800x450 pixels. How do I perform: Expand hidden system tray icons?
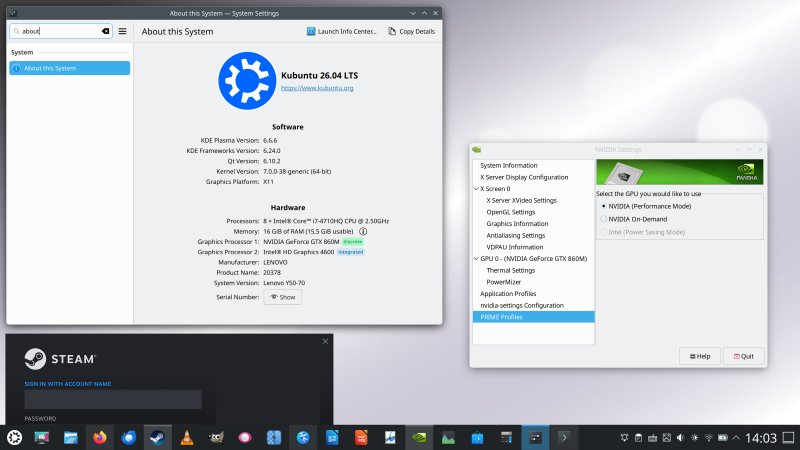[x=736, y=437]
